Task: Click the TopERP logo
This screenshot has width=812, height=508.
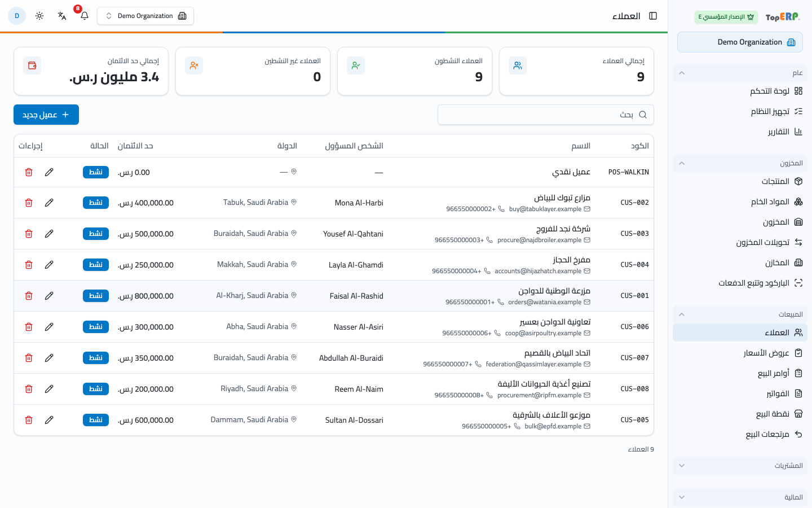Action: click(x=783, y=17)
